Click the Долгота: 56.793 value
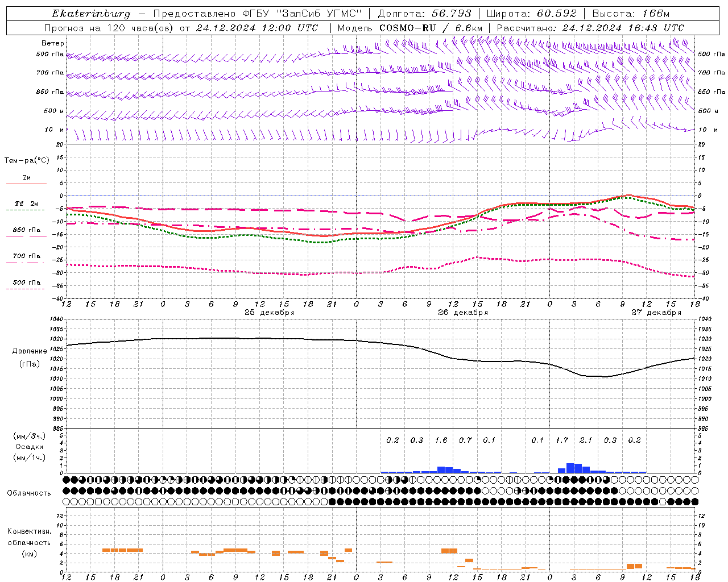Viewport: 728px width, 582px height. tap(425, 14)
